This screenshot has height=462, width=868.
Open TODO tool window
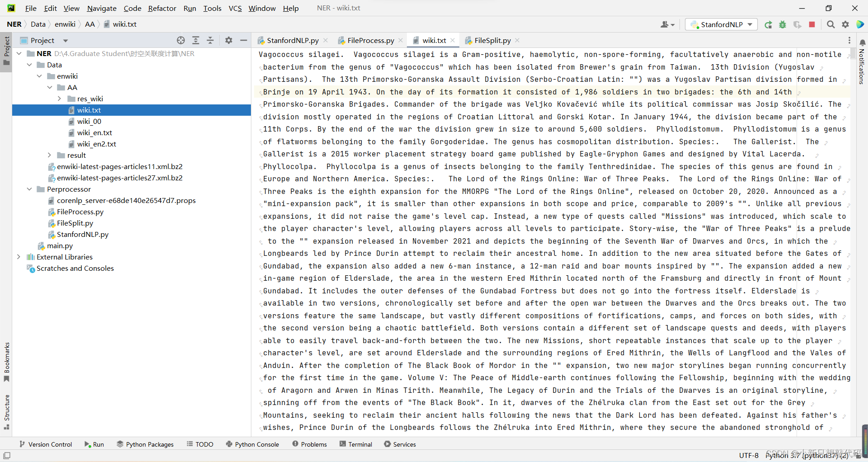tap(200, 444)
